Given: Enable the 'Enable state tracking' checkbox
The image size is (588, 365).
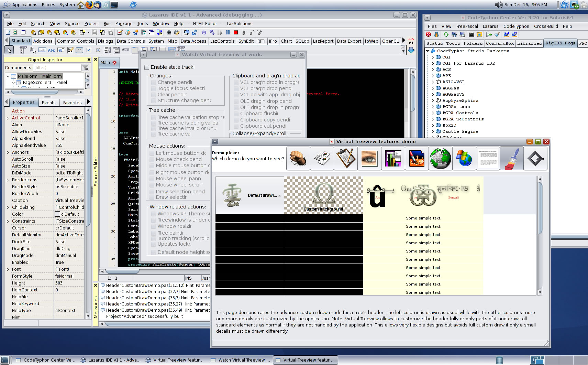Looking at the screenshot, I should tap(147, 67).
